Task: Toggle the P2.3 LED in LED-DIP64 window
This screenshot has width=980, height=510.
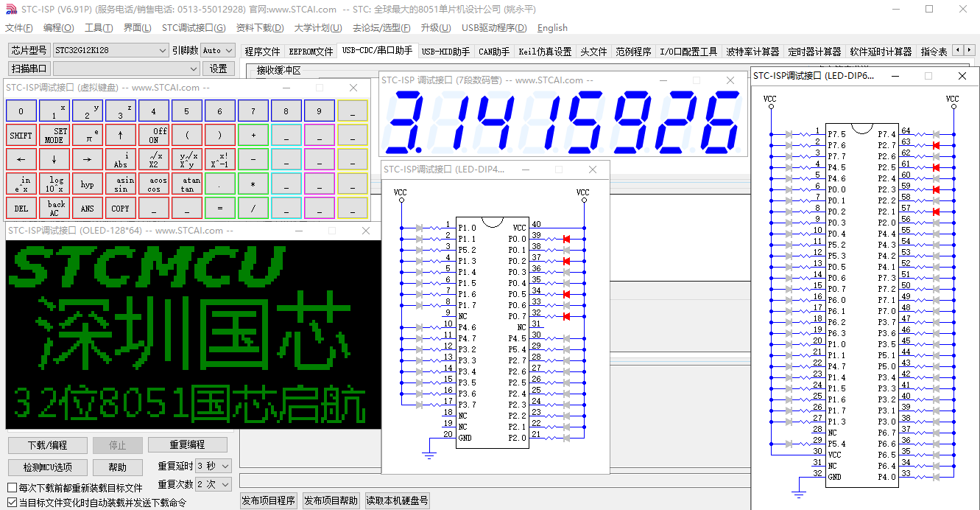Action: pyautogui.click(x=936, y=189)
